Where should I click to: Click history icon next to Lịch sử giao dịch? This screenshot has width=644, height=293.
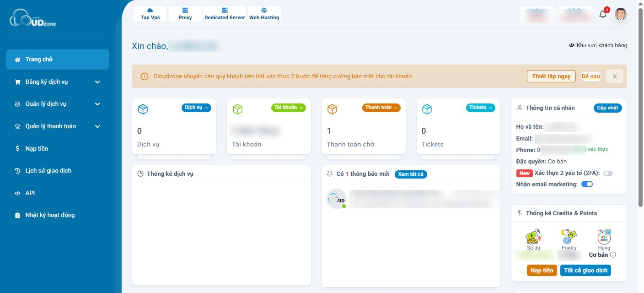tap(17, 171)
